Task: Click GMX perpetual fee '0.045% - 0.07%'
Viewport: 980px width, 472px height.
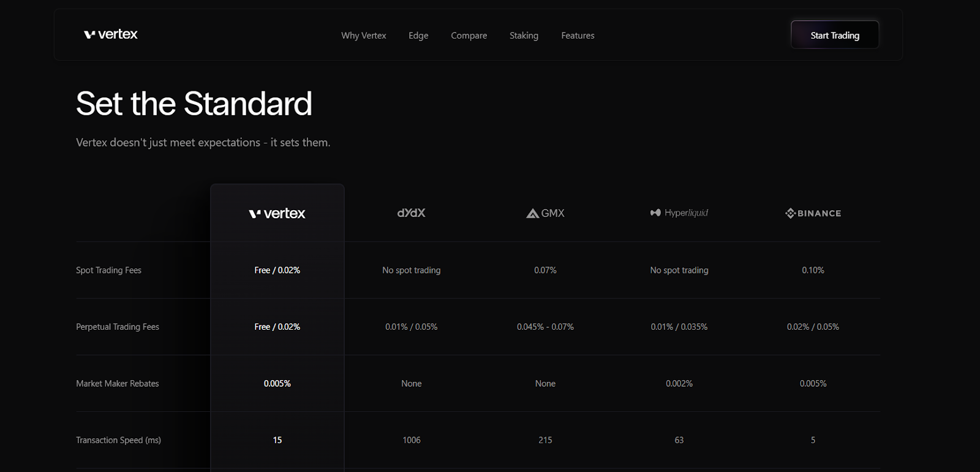Action: tap(545, 327)
